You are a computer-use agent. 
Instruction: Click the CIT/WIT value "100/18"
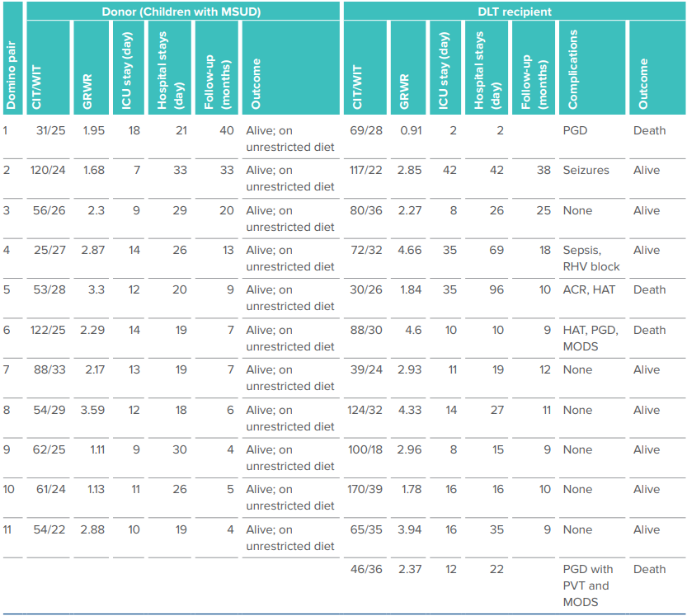[365, 449]
